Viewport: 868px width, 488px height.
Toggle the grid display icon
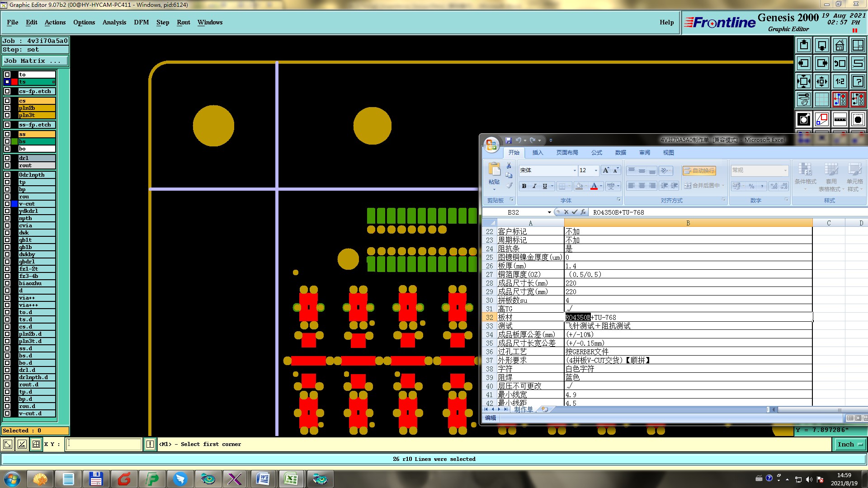point(821,99)
